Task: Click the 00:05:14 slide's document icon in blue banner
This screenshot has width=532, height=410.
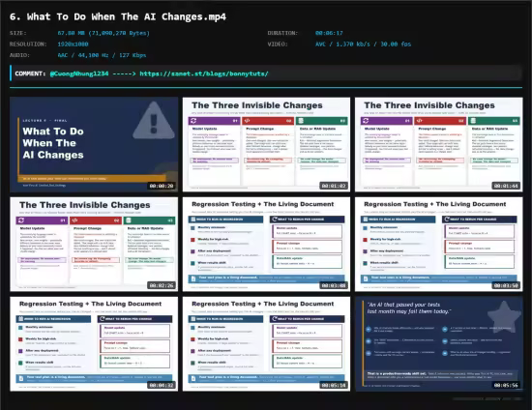Action: [x=193, y=378]
